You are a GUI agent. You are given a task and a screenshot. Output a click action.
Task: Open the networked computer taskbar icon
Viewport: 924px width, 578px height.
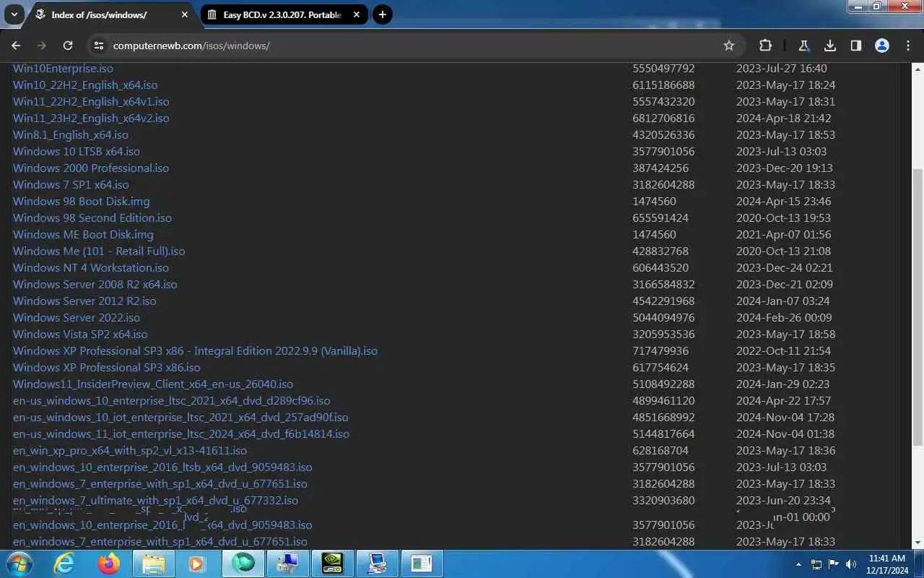click(377, 564)
